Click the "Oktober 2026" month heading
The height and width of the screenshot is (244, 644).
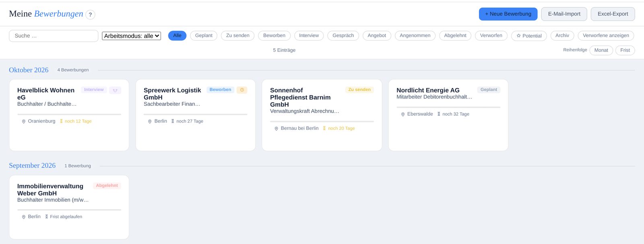[29, 70]
